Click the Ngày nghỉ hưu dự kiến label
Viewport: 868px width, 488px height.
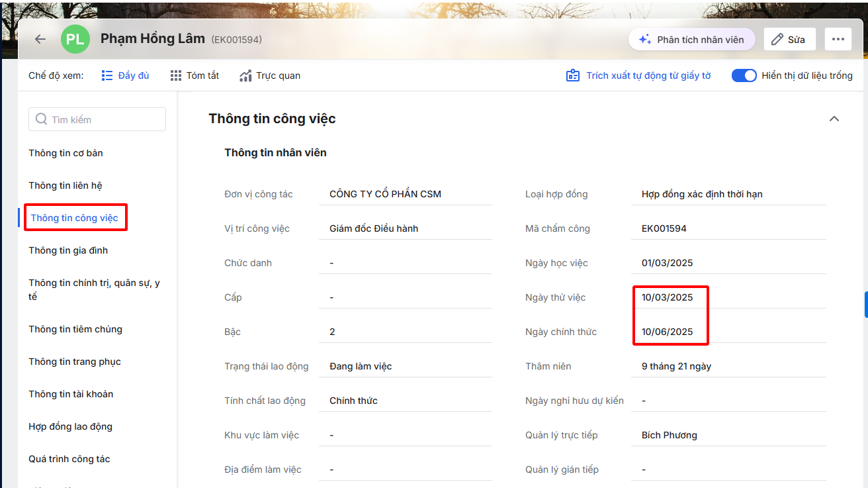574,401
